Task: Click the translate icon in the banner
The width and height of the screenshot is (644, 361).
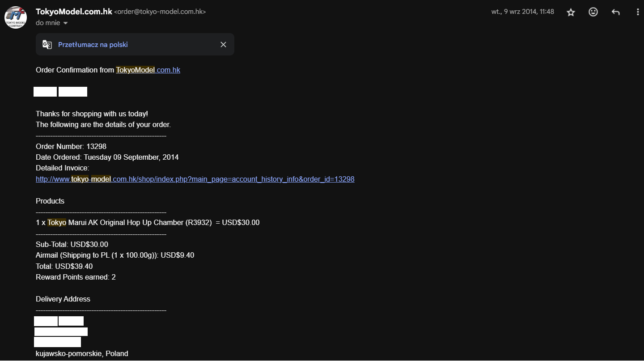Action: (x=47, y=44)
